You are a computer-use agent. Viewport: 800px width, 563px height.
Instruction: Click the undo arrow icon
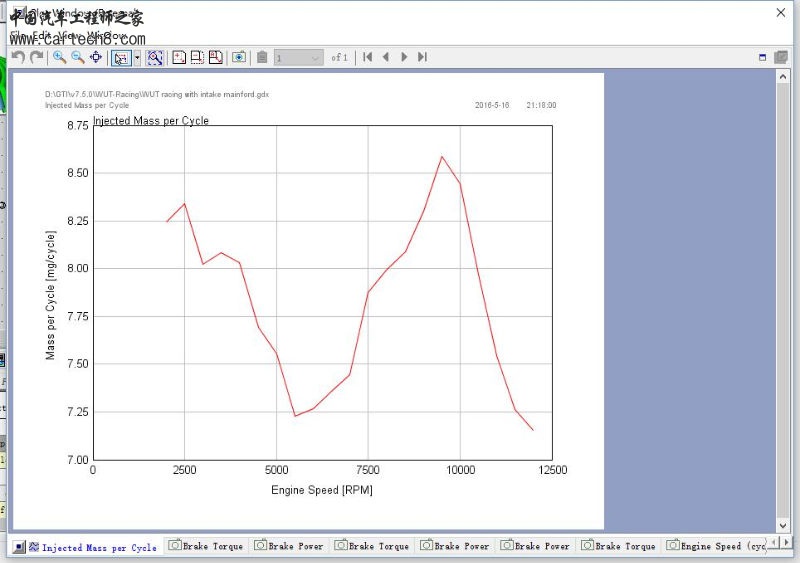coord(18,57)
